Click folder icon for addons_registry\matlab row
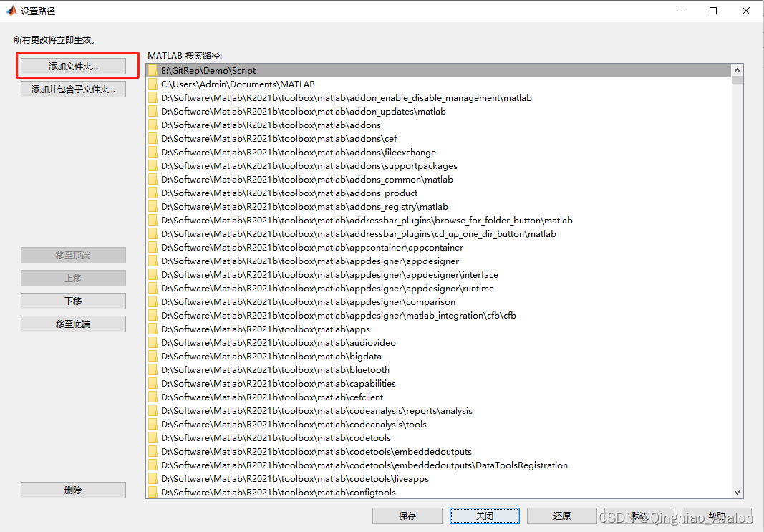 (x=153, y=207)
